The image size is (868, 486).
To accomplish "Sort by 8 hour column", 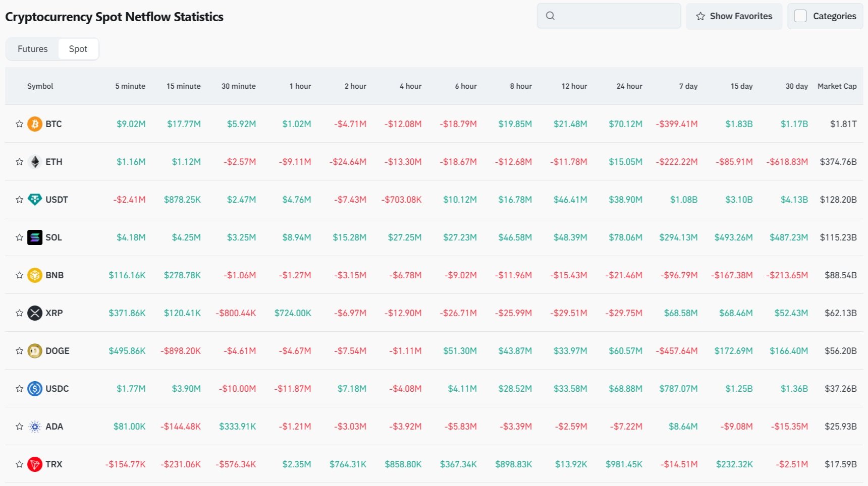I will point(521,86).
